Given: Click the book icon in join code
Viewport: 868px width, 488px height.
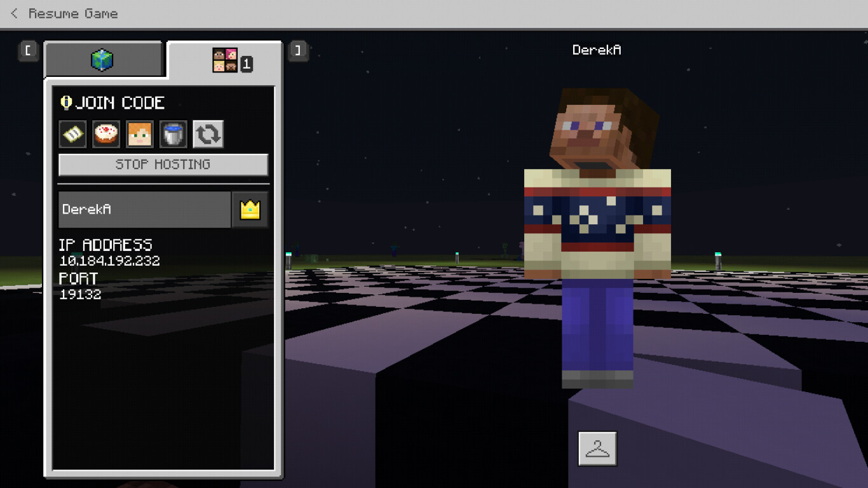Looking at the screenshot, I should click(x=72, y=134).
